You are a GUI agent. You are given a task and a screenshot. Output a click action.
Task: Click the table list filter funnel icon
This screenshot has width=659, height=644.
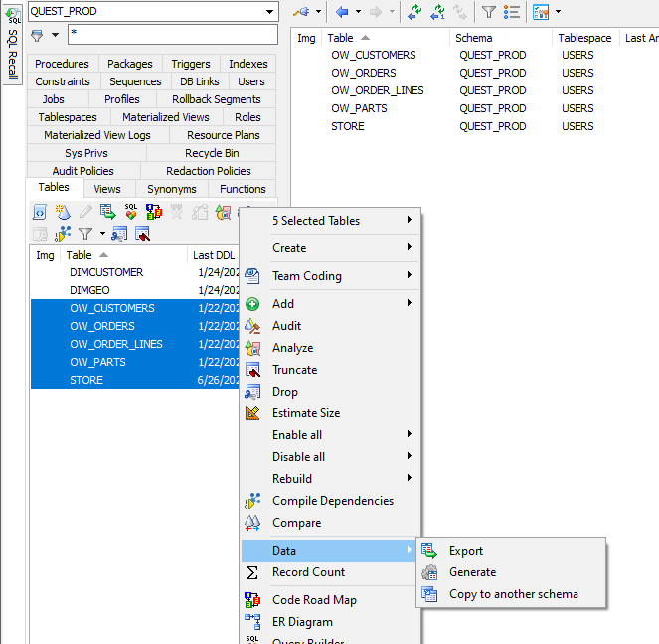pyautogui.click(x=85, y=234)
